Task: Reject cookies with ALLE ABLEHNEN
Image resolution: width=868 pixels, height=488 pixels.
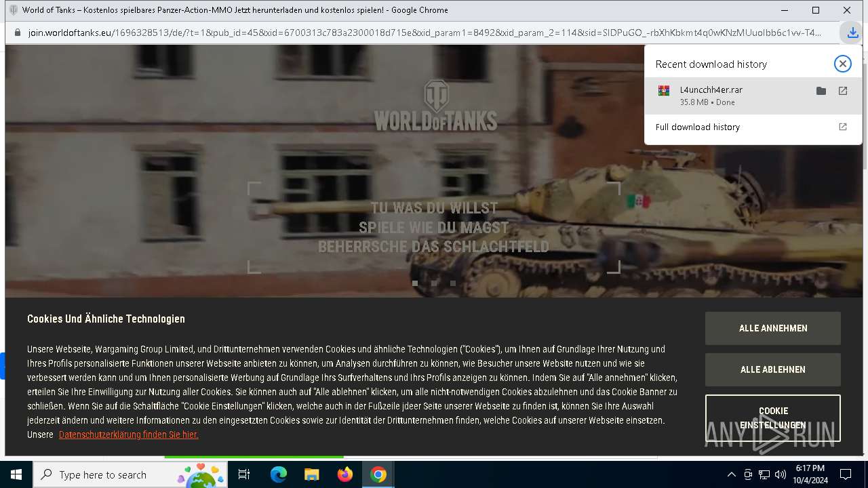Action: coord(773,369)
